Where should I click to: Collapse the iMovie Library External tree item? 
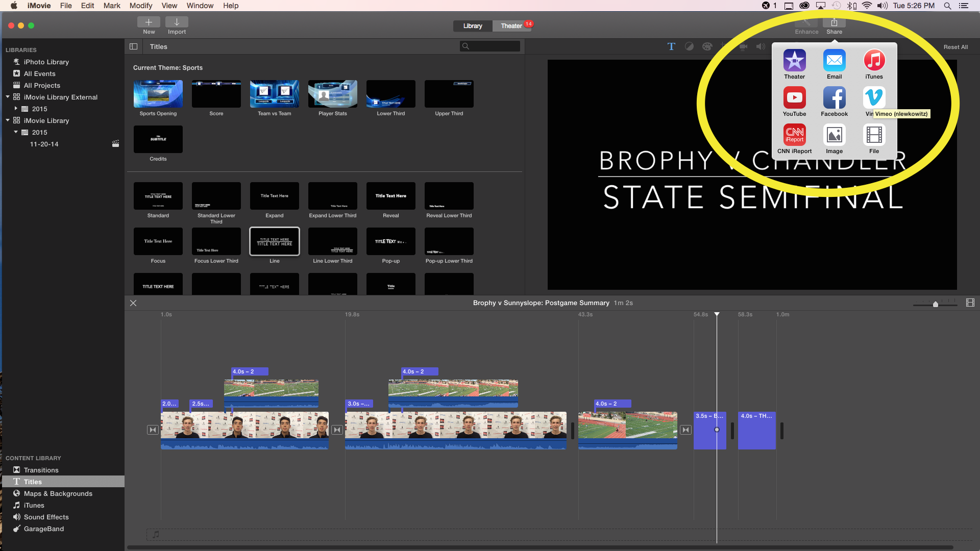(x=7, y=97)
